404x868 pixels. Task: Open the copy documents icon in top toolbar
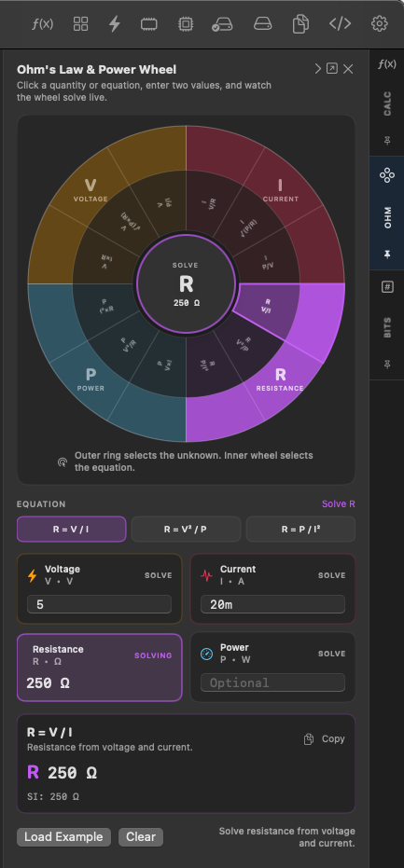point(301,24)
